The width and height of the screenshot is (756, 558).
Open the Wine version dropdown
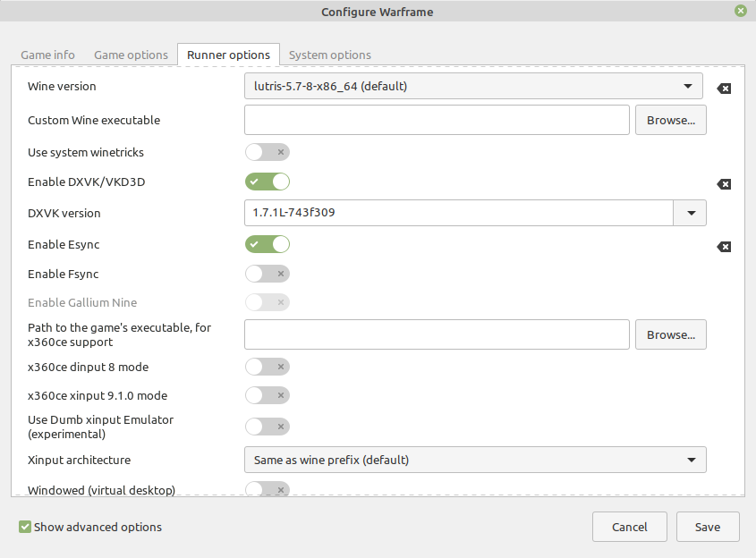click(x=473, y=86)
